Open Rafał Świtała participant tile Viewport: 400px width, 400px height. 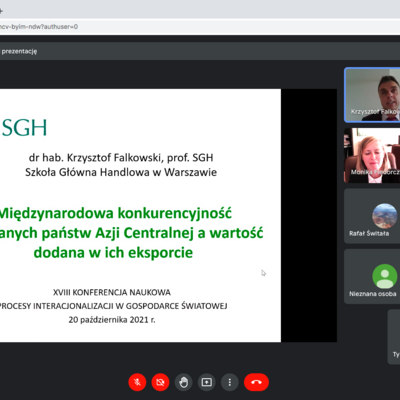click(372, 216)
